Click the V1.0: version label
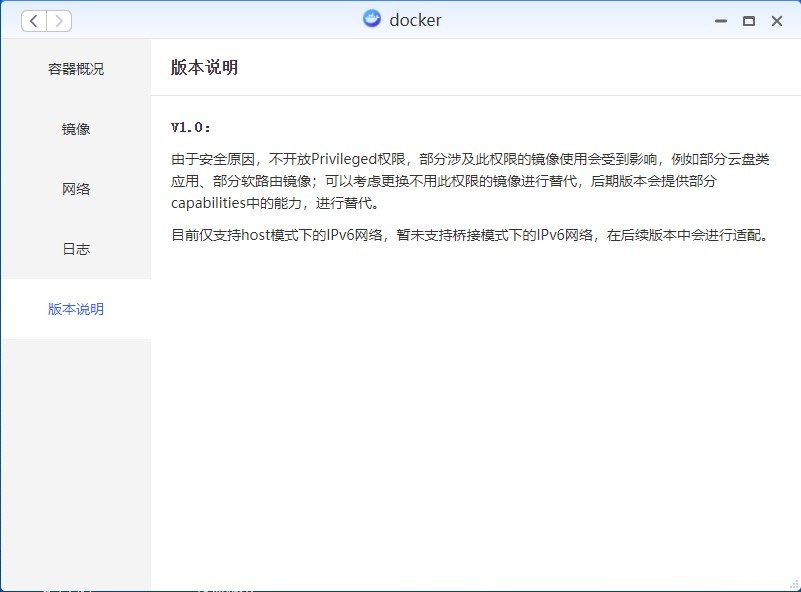 (191, 127)
